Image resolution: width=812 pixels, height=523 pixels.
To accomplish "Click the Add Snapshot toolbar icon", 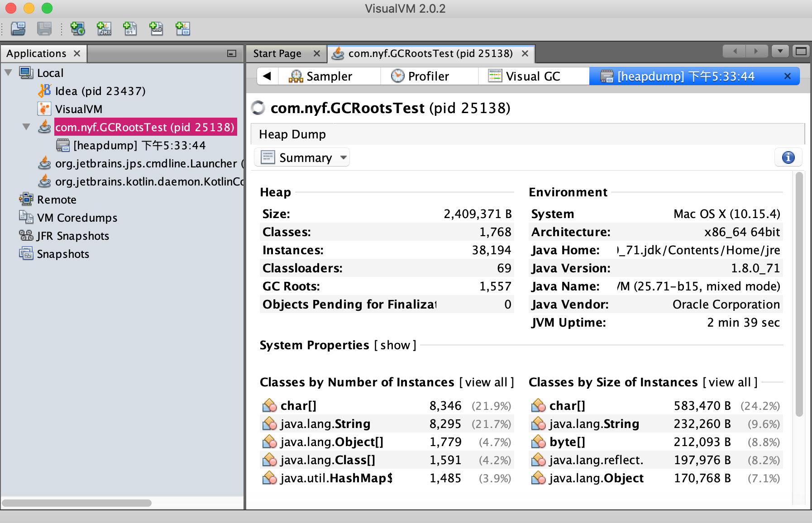I will pos(182,29).
